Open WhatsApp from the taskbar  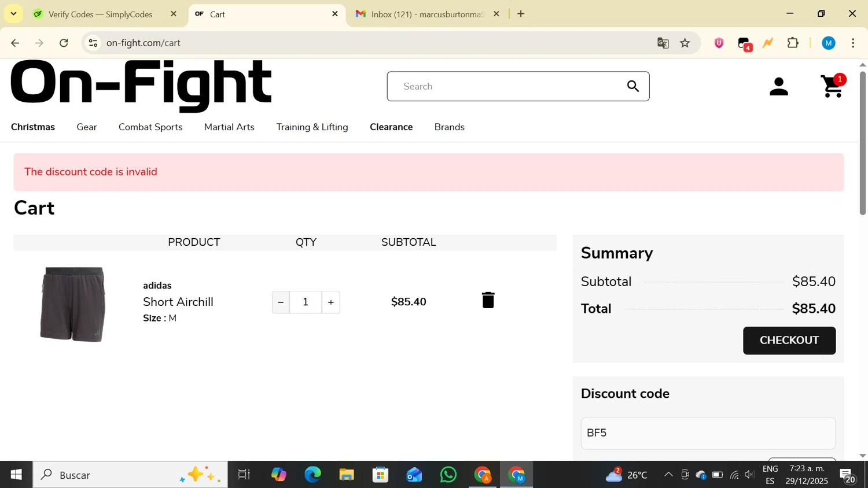(x=448, y=475)
